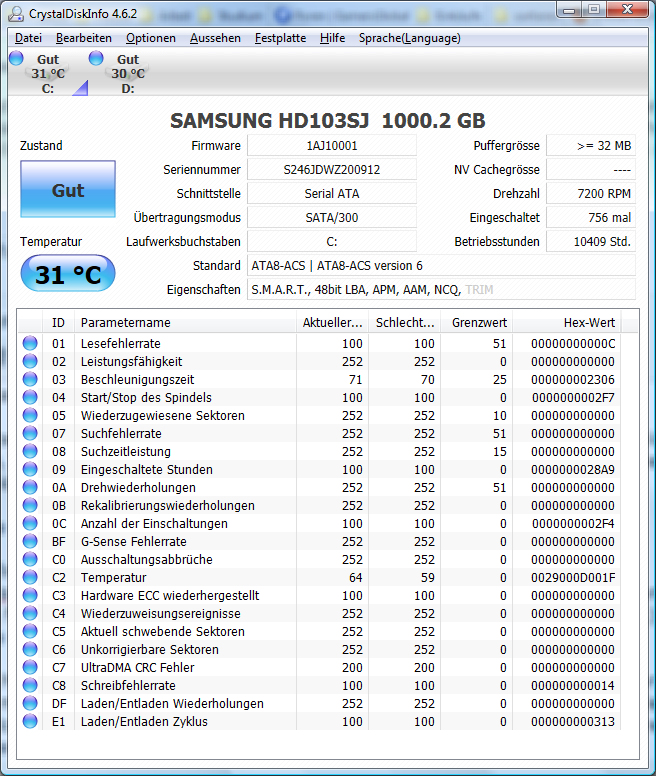Click the status orb for Unkorrigierbare Sektoren
Viewport: 656px width, 776px height.
pos(30,649)
